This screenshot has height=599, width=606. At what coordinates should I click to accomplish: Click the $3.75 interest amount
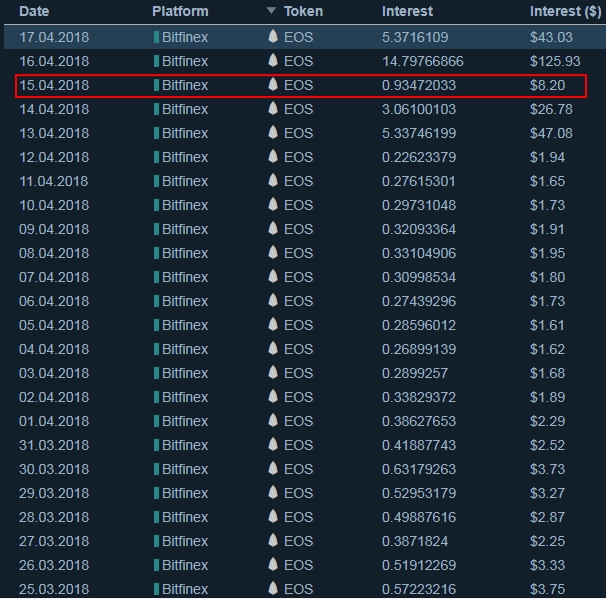548,589
